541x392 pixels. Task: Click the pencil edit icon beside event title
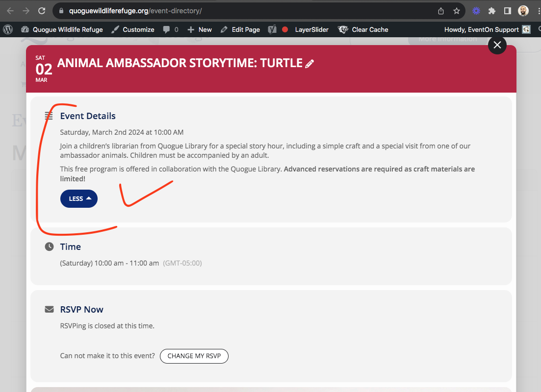[x=309, y=64]
